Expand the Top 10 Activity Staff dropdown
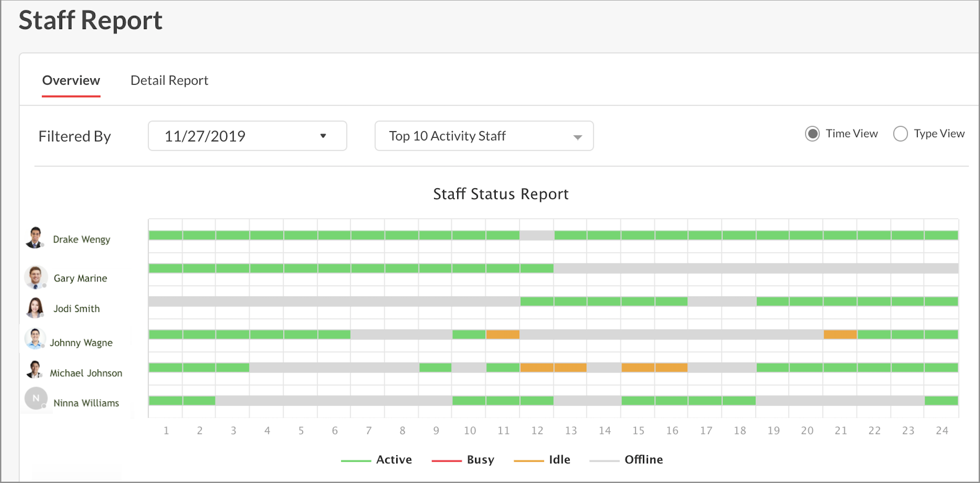This screenshot has width=980, height=483. pos(484,136)
